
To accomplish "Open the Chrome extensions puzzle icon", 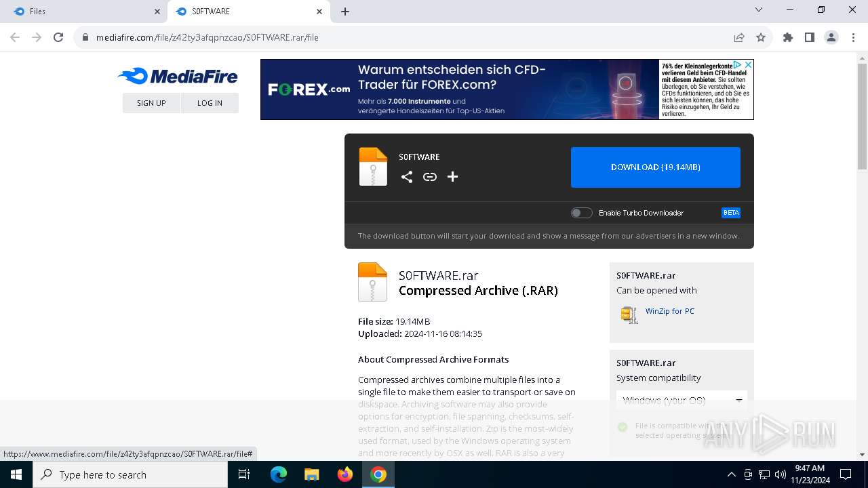I will (x=788, y=37).
